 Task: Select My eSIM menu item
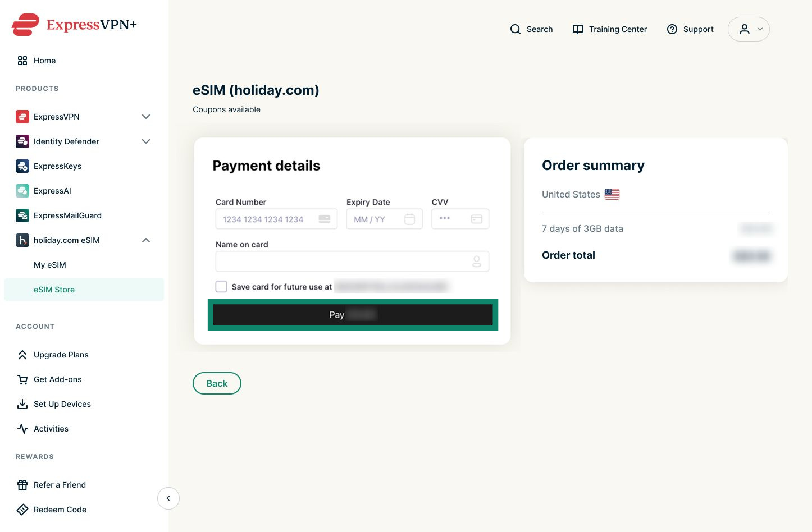[x=50, y=265]
